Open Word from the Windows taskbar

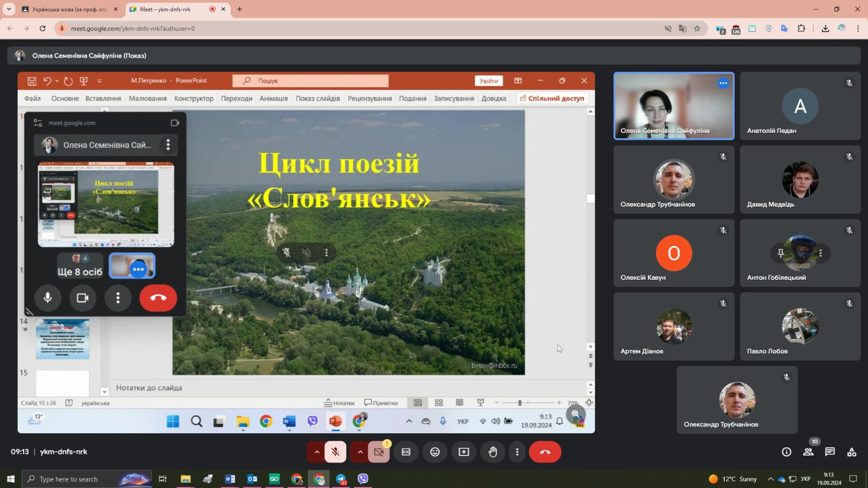230,479
